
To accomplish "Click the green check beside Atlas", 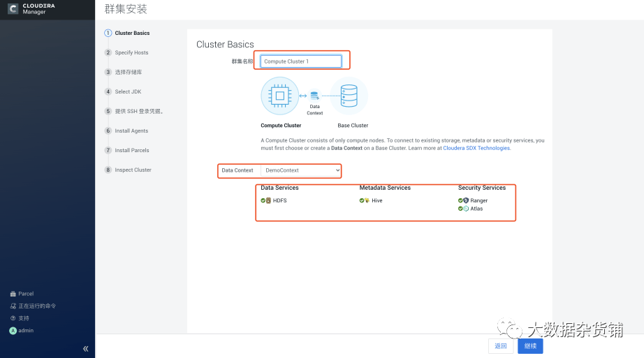I will tap(460, 209).
